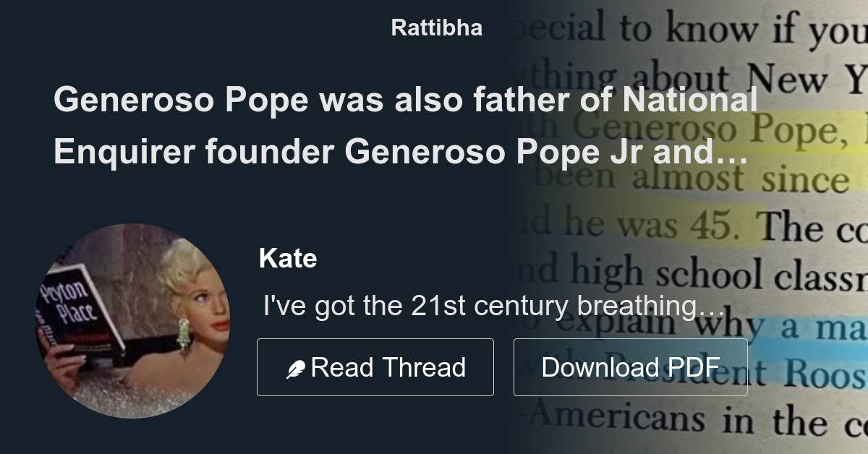Click the truncated bio text under Kate
The height and width of the screenshot is (454, 868).
pos(492,306)
